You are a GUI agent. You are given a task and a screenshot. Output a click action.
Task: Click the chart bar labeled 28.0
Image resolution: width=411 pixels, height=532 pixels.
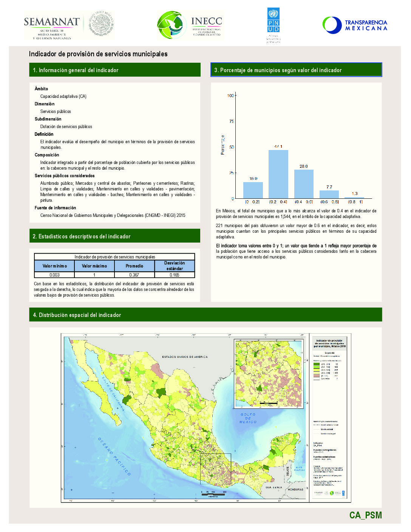304,184
